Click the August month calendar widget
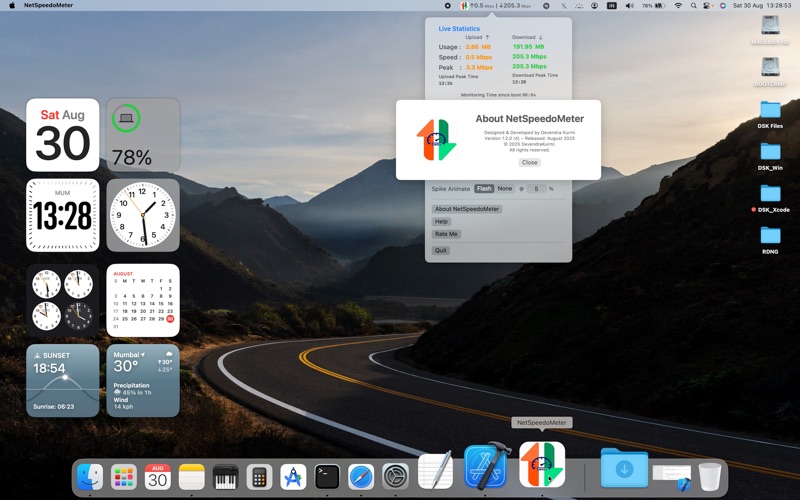 (143, 300)
